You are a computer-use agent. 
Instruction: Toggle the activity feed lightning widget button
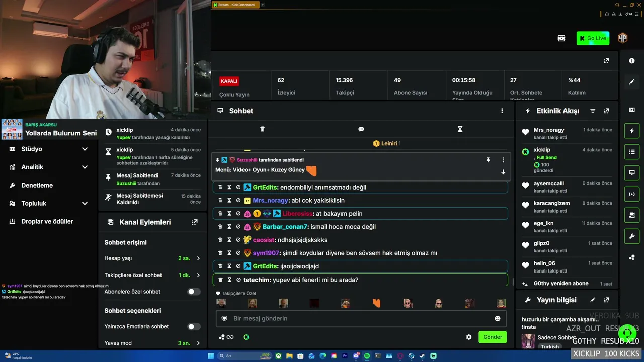click(632, 131)
